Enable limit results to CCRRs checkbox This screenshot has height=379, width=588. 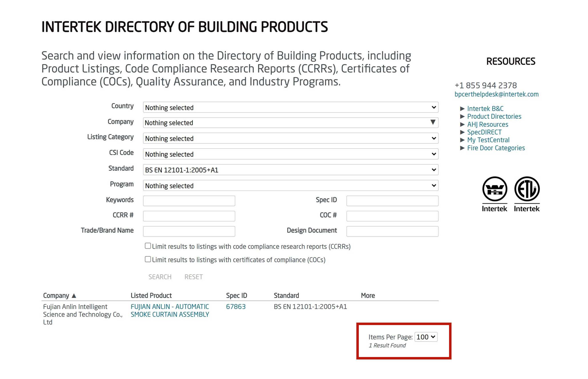[148, 246]
